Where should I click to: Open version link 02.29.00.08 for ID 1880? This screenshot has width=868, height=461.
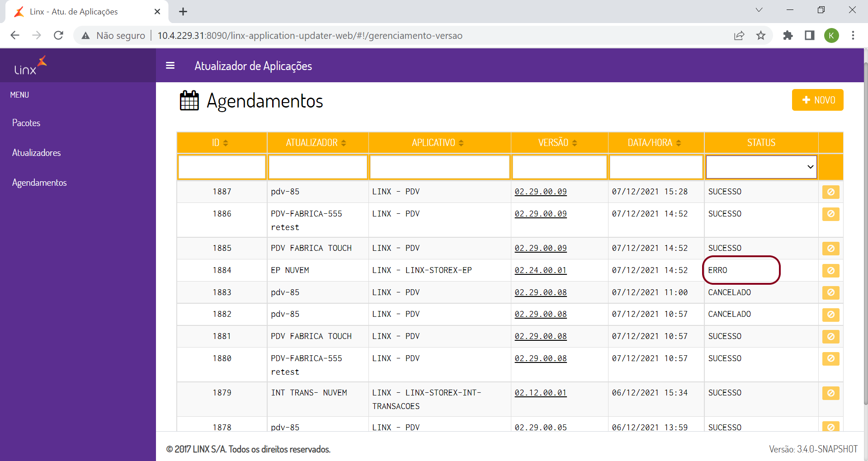(x=541, y=358)
